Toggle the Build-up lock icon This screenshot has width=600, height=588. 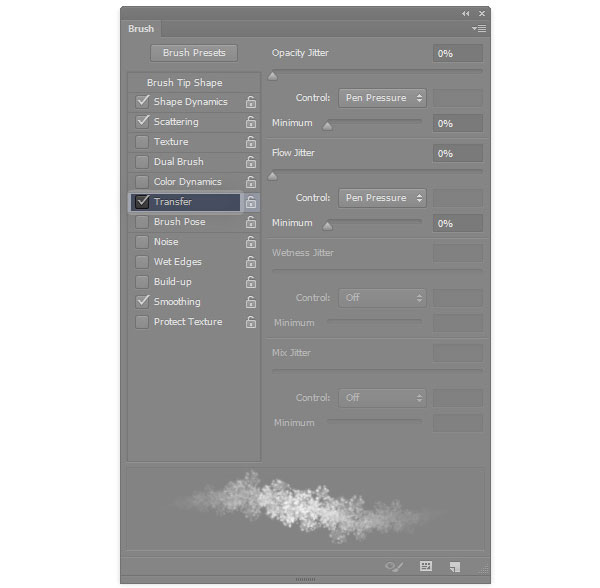(251, 282)
